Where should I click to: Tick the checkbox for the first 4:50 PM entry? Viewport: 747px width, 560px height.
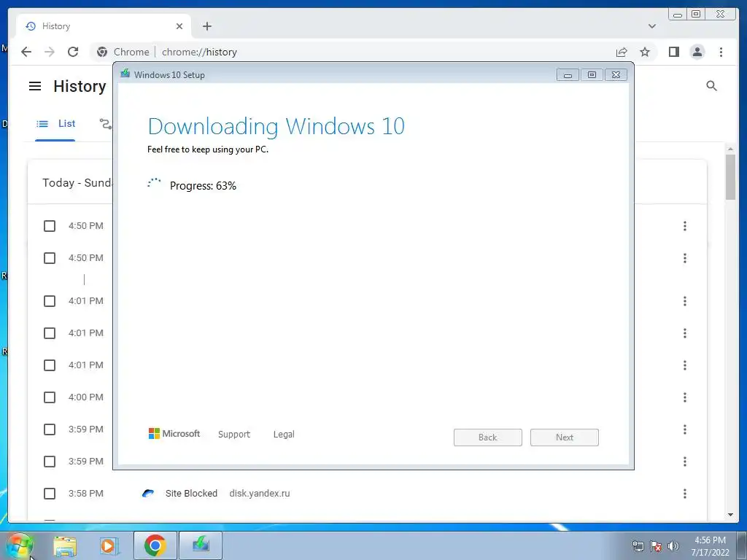coord(50,226)
